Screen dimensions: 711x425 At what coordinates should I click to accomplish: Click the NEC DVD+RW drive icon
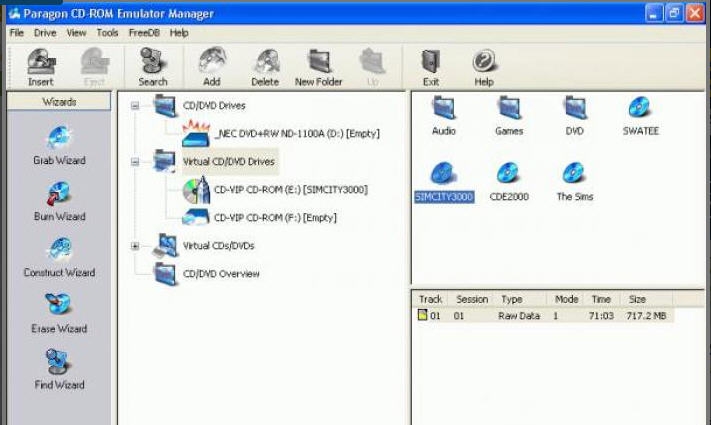196,133
